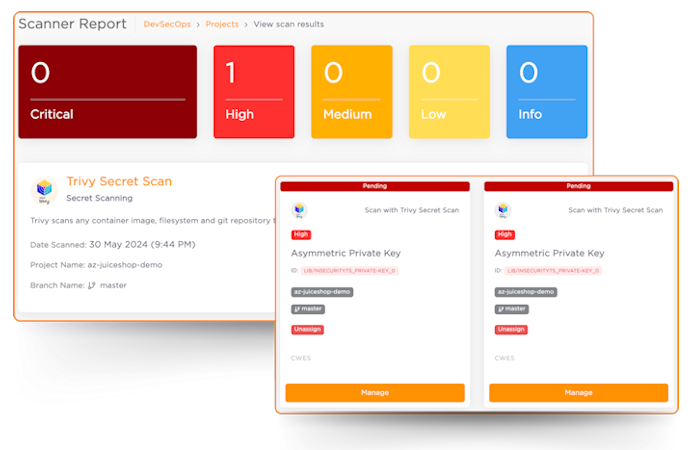
Task: Click master branch tag in left card
Action: point(308,309)
